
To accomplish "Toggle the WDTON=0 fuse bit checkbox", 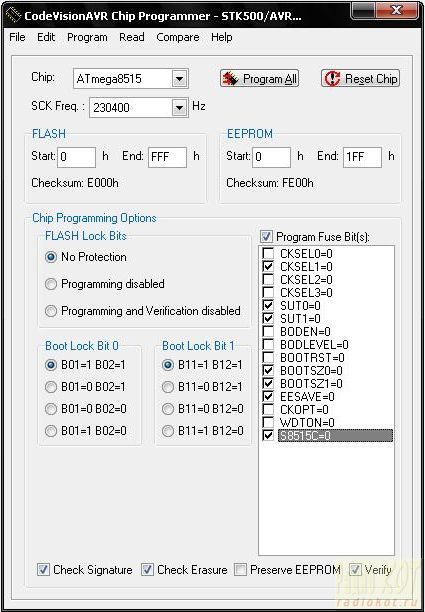I will click(x=268, y=422).
